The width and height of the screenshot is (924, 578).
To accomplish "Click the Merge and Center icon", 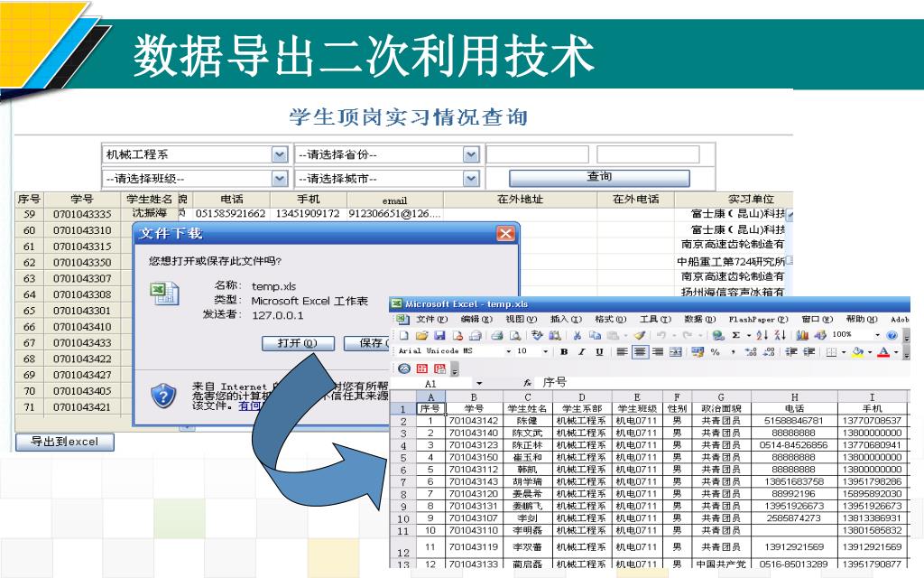I will [x=675, y=351].
